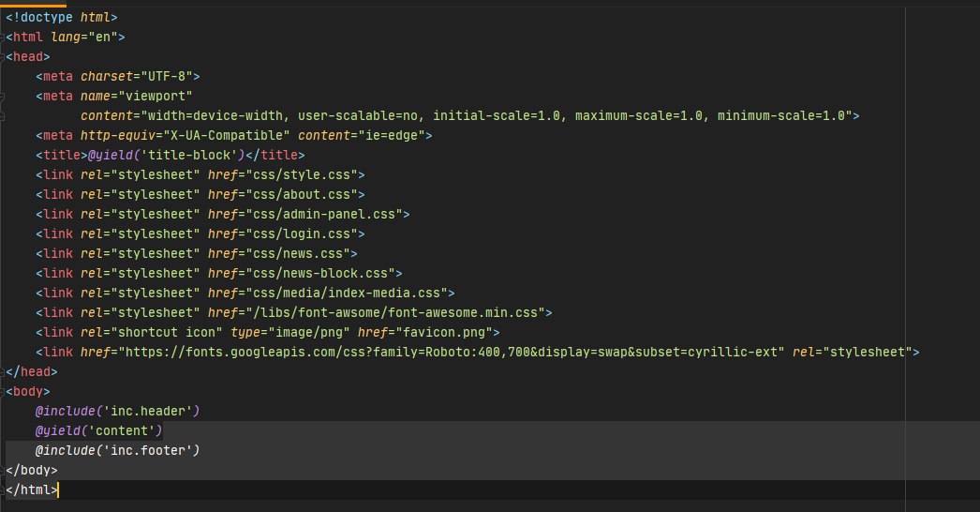Click the opening body tag
The image size is (980, 512).
27,392
